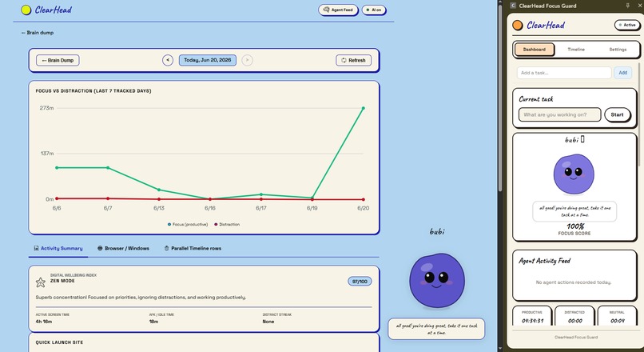Click the Refresh button's circular arrows icon

coord(344,60)
